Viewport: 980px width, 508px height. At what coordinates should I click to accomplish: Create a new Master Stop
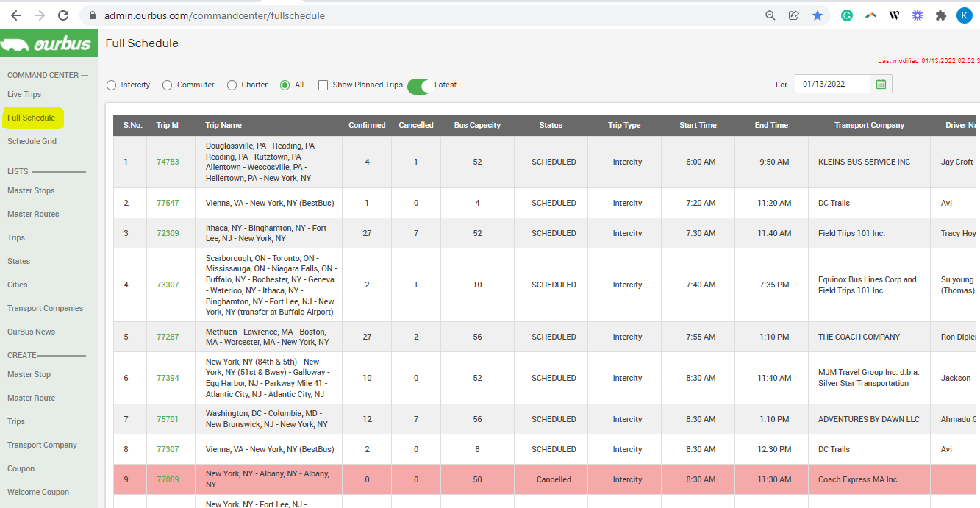[x=29, y=374]
